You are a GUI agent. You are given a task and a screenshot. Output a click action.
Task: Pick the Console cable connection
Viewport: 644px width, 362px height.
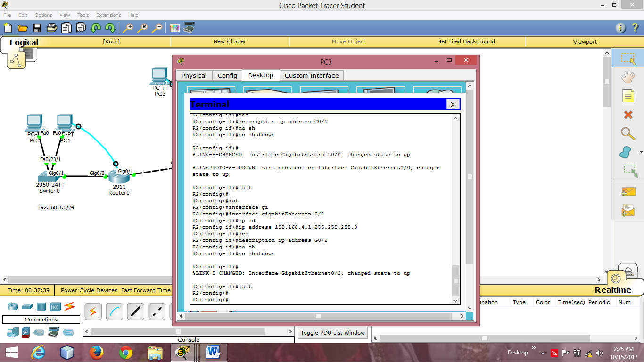point(114,311)
